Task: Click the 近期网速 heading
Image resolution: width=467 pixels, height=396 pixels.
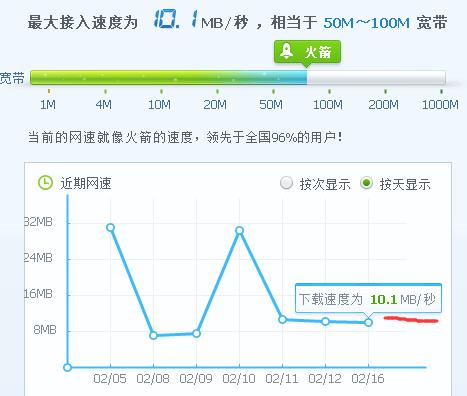Action: click(86, 183)
